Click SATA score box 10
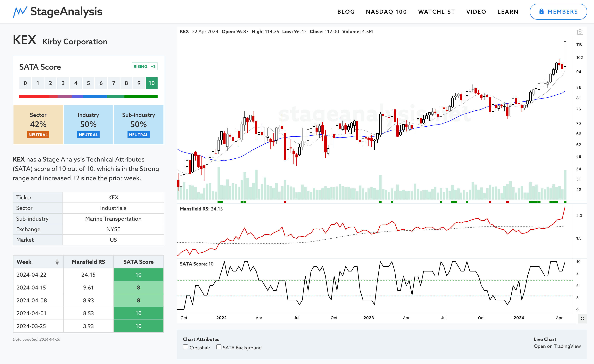 click(151, 83)
